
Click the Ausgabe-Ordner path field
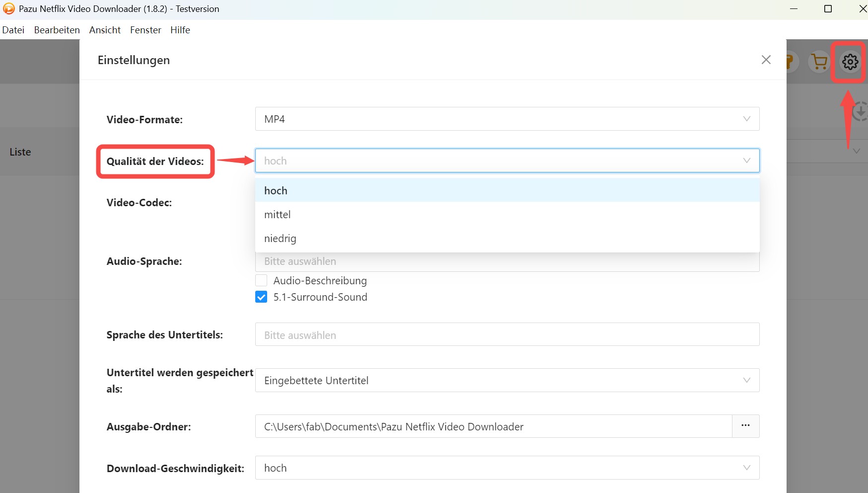click(x=494, y=426)
